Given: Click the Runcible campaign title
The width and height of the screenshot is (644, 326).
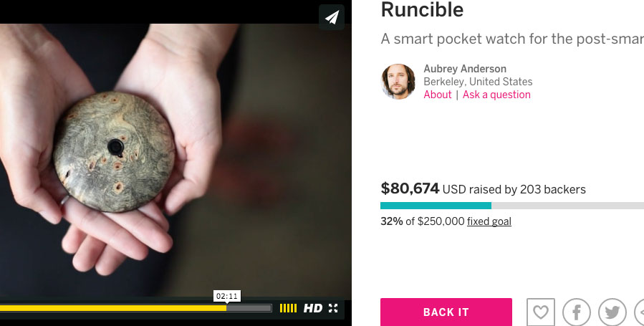Looking at the screenshot, I should tap(423, 10).
